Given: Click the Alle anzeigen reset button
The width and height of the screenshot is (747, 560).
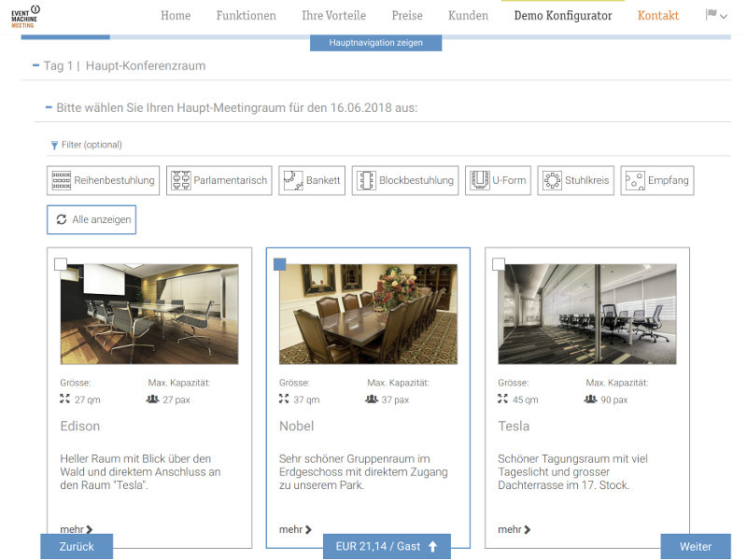Looking at the screenshot, I should click(x=92, y=219).
